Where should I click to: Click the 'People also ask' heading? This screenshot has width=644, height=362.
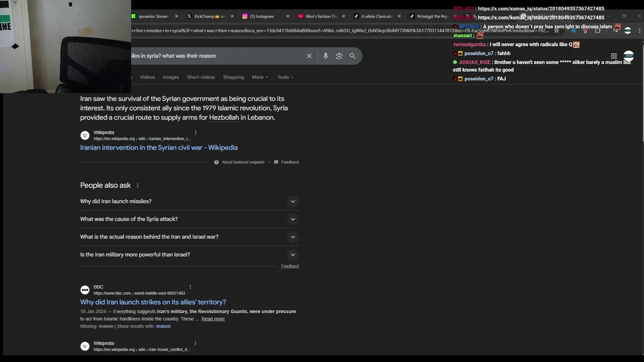[105, 186]
